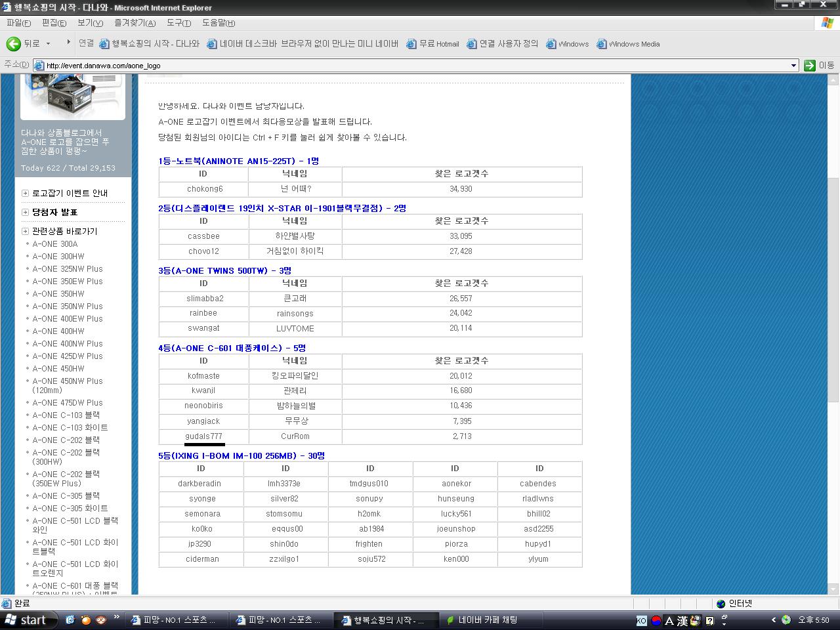The image size is (840, 630).
Task: Click the gudals777 ID cell
Action: pyautogui.click(x=203, y=436)
